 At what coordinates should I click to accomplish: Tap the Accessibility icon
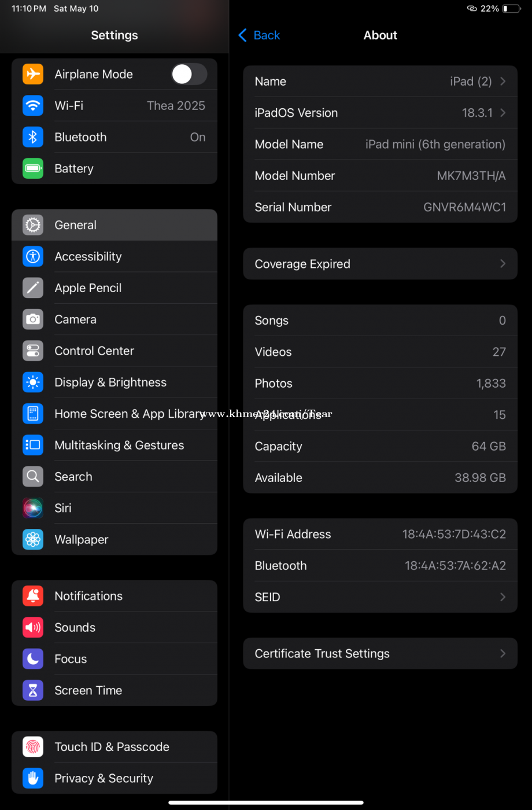click(x=33, y=256)
